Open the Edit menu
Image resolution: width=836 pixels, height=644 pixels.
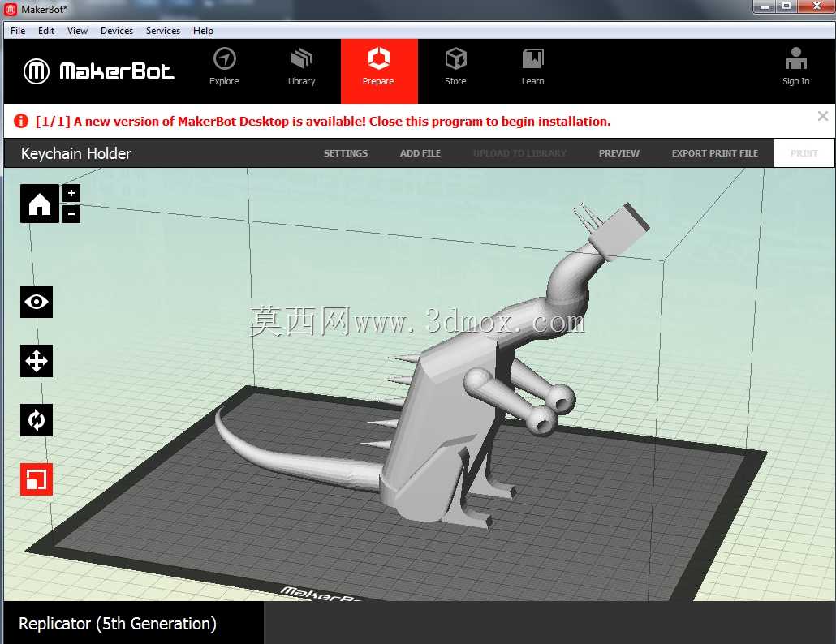[45, 30]
